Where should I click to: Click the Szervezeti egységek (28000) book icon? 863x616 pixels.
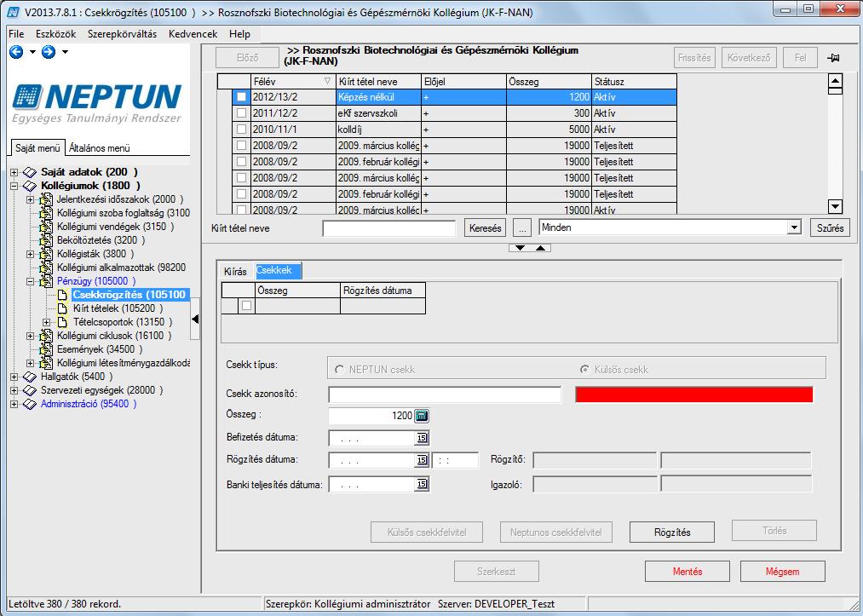(x=30, y=390)
